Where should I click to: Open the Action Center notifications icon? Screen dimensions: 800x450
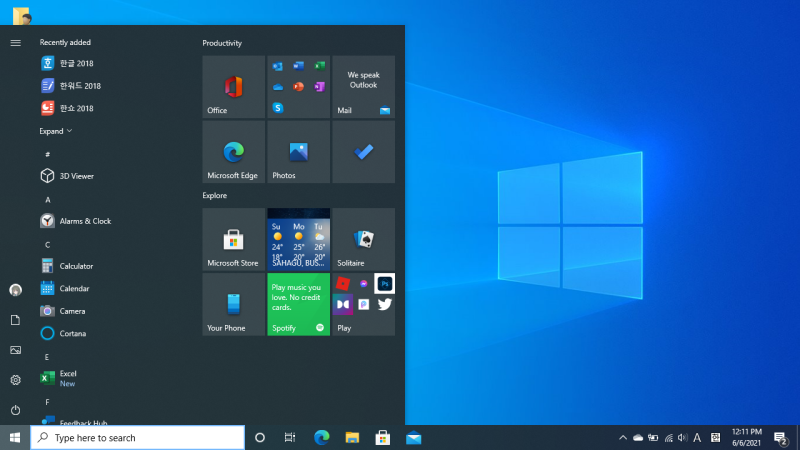(x=780, y=438)
